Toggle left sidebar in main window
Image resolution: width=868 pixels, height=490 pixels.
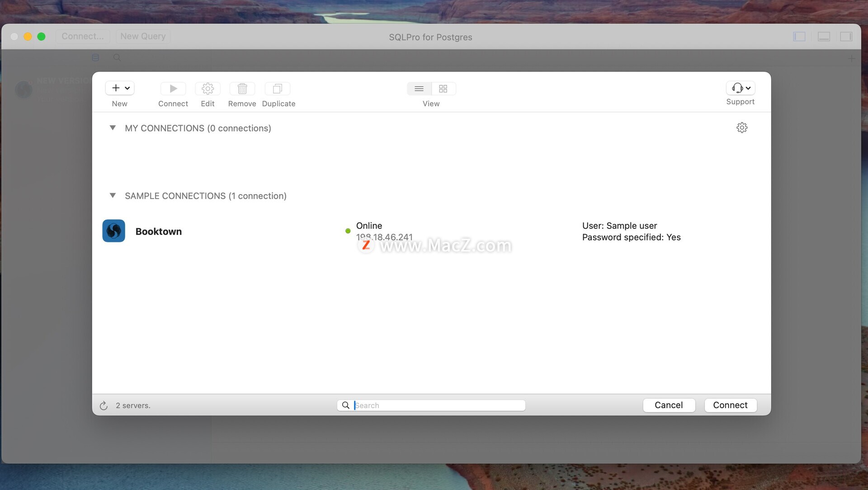coord(799,37)
